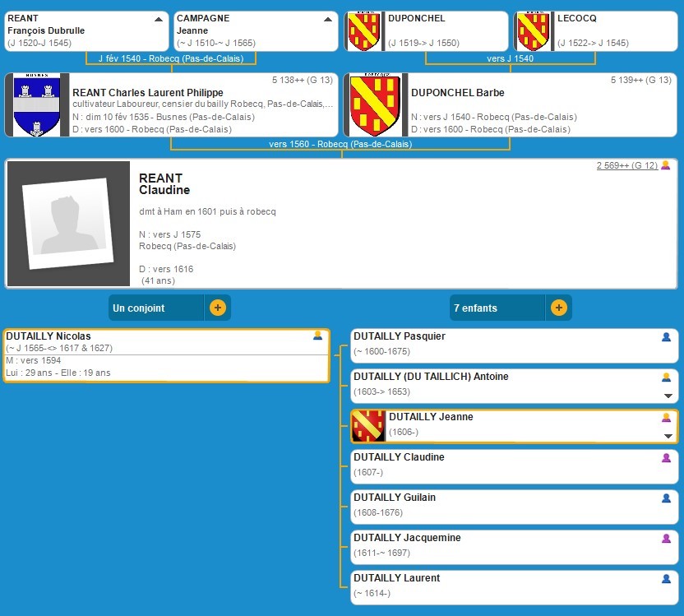Expand ancestors of REANT François Dubrulle
This screenshot has width=684, height=616.
(x=158, y=18)
